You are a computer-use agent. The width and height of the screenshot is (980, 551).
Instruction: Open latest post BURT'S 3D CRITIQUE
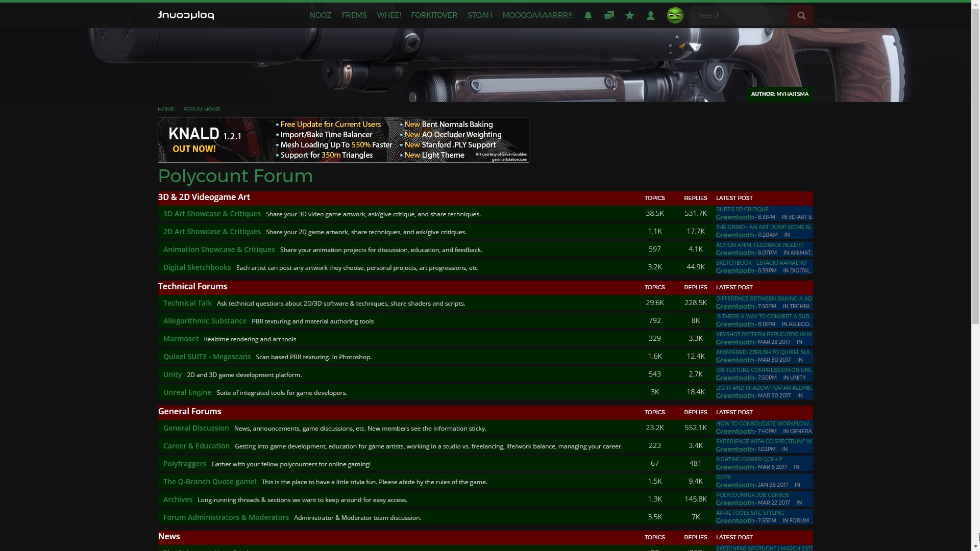[742, 210]
